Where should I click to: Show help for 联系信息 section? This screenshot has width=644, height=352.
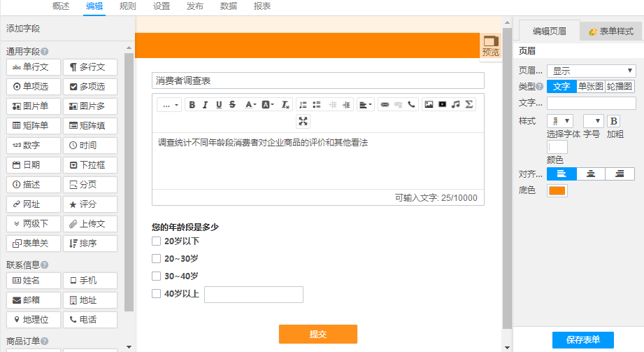(x=45, y=265)
